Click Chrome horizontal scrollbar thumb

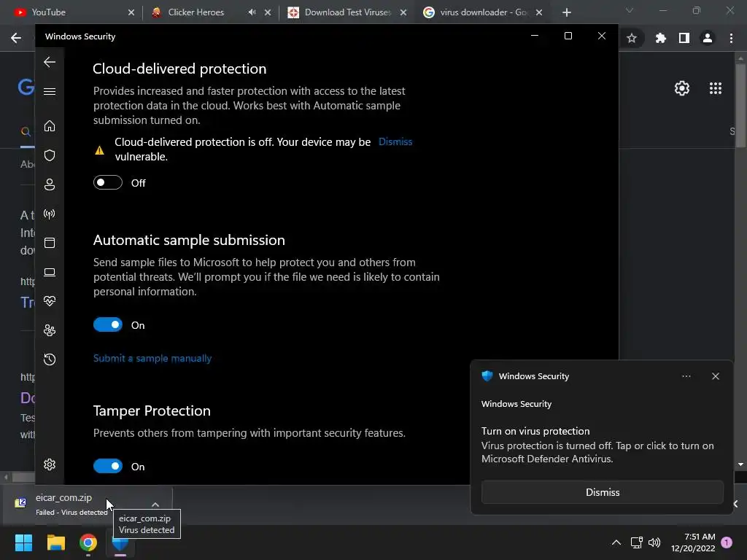23,477
